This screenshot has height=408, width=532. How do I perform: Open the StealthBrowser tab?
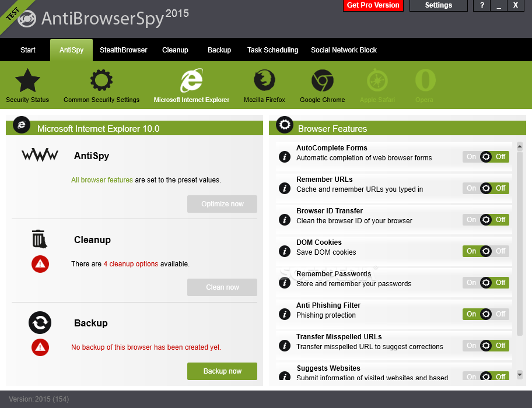point(124,50)
